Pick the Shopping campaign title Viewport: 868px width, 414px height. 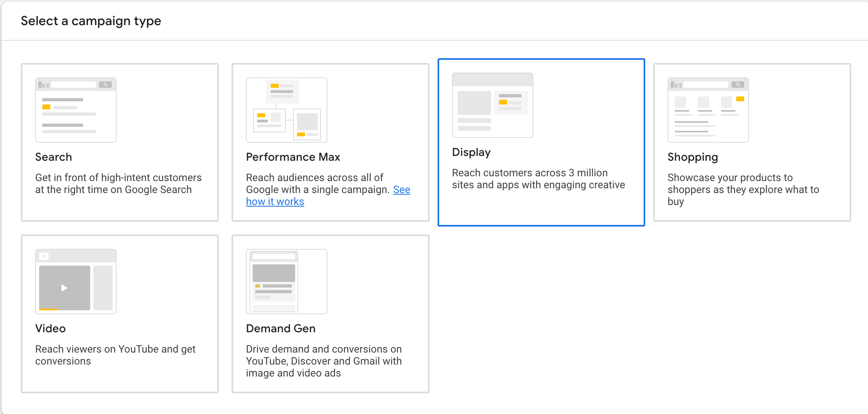click(x=693, y=157)
